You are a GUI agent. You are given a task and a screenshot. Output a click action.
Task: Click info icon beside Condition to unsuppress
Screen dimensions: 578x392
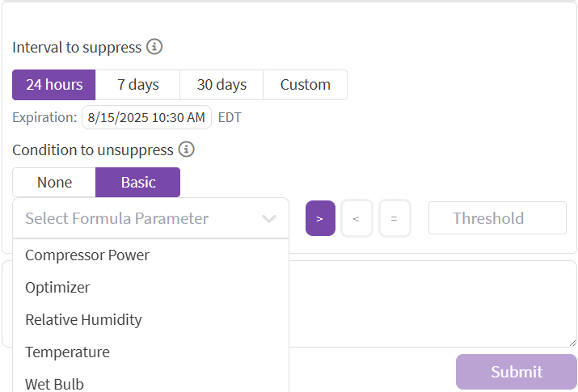click(187, 150)
